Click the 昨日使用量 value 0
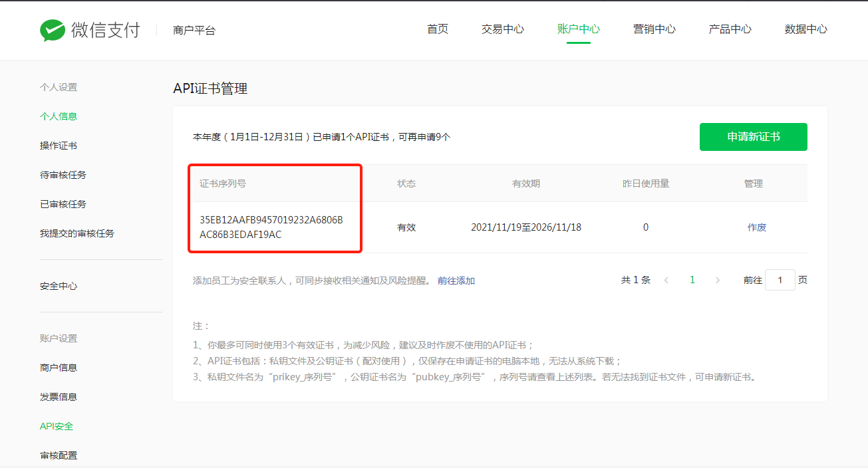 coord(646,227)
